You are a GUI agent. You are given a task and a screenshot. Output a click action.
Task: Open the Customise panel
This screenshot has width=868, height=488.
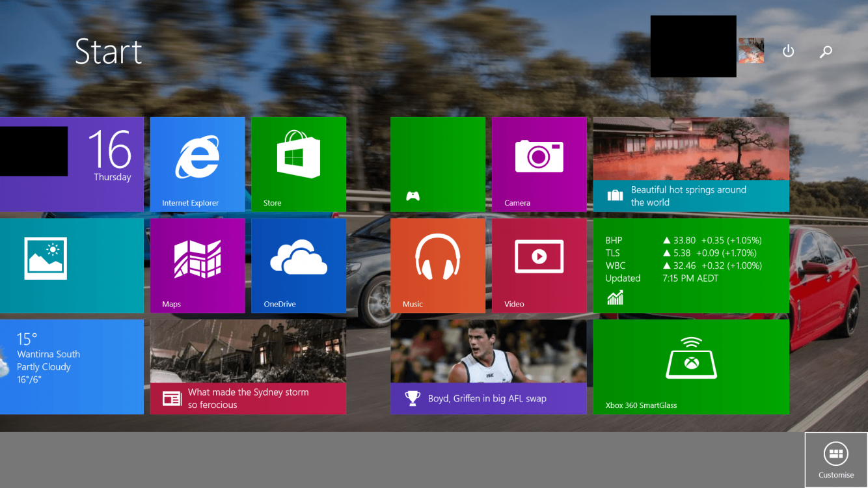point(835,459)
